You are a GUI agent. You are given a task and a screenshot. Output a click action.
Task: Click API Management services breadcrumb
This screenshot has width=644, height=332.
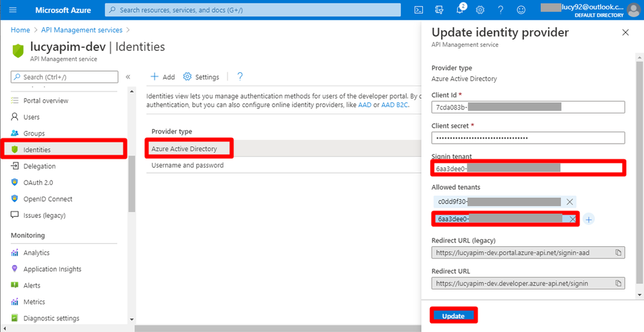point(82,30)
